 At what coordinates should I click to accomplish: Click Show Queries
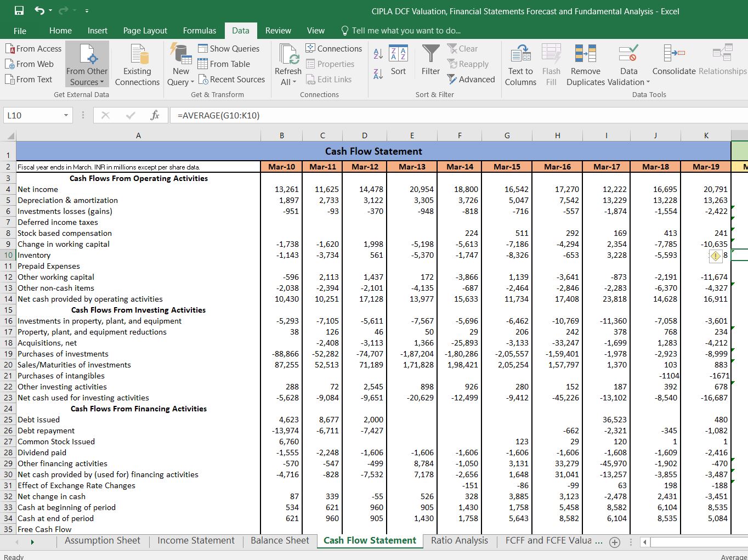[229, 48]
